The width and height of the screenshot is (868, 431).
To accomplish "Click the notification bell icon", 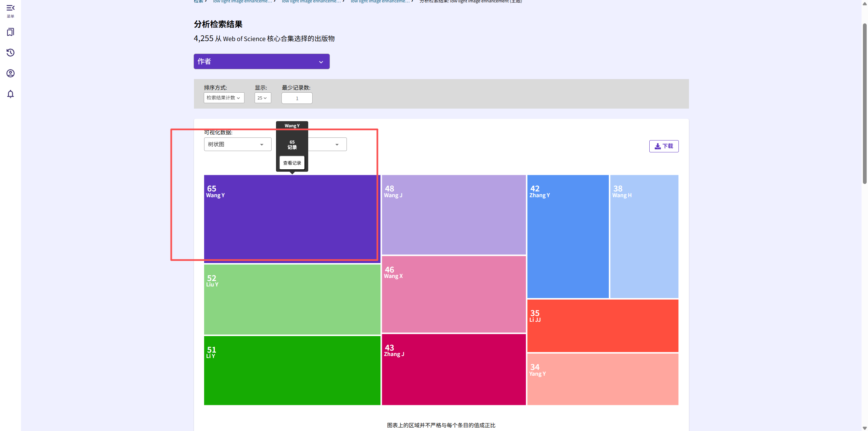I will point(10,94).
